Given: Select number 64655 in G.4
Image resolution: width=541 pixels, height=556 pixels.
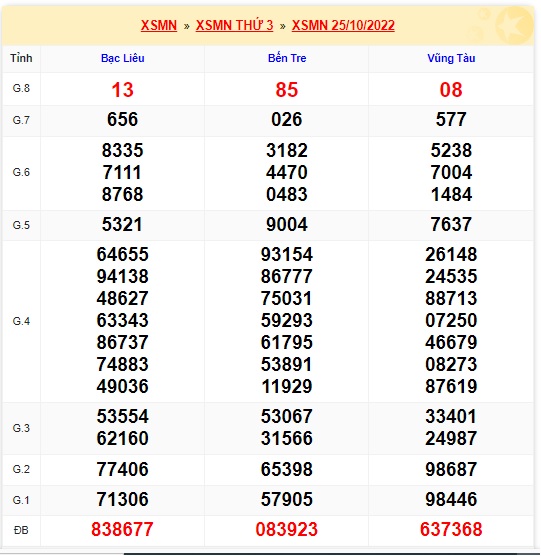Looking at the screenshot, I should pos(123,254).
